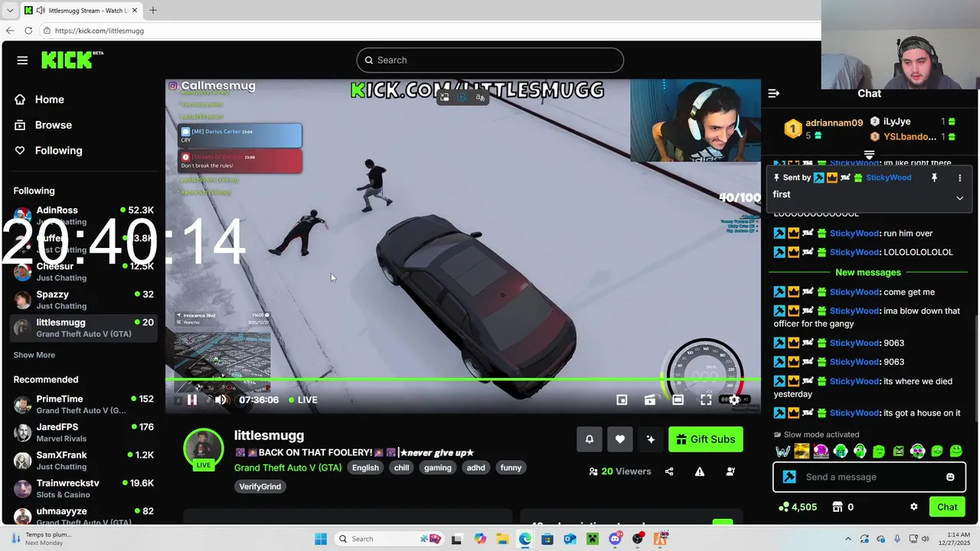Expand Show More under Following
Image resolution: width=980 pixels, height=551 pixels.
click(34, 355)
